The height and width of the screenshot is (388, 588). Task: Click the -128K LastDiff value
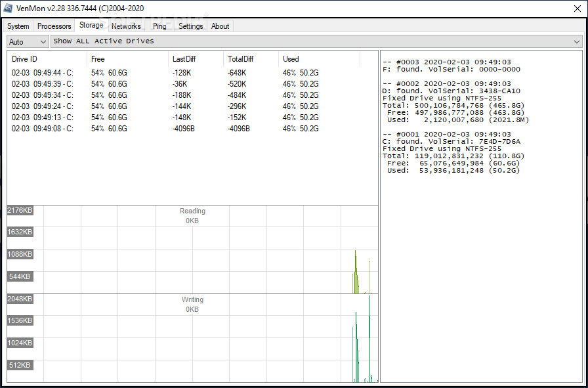pyautogui.click(x=182, y=73)
